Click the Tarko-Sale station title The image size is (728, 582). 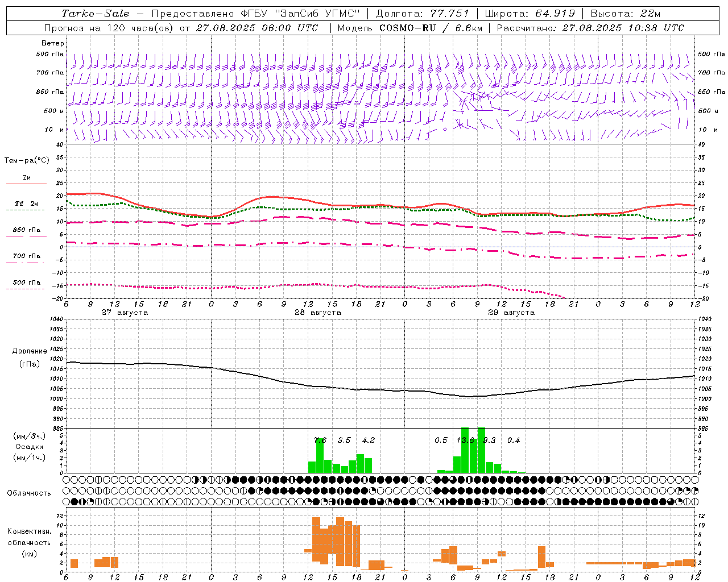tap(95, 14)
